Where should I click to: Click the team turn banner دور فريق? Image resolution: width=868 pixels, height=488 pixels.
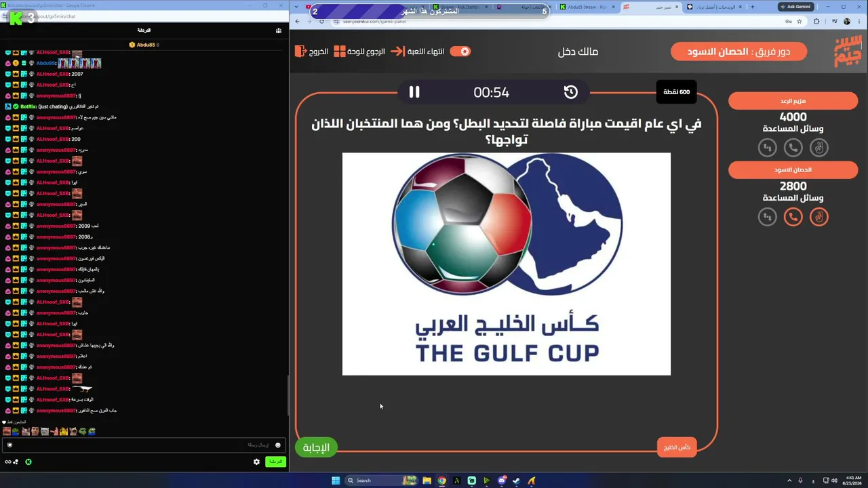[x=739, y=52]
